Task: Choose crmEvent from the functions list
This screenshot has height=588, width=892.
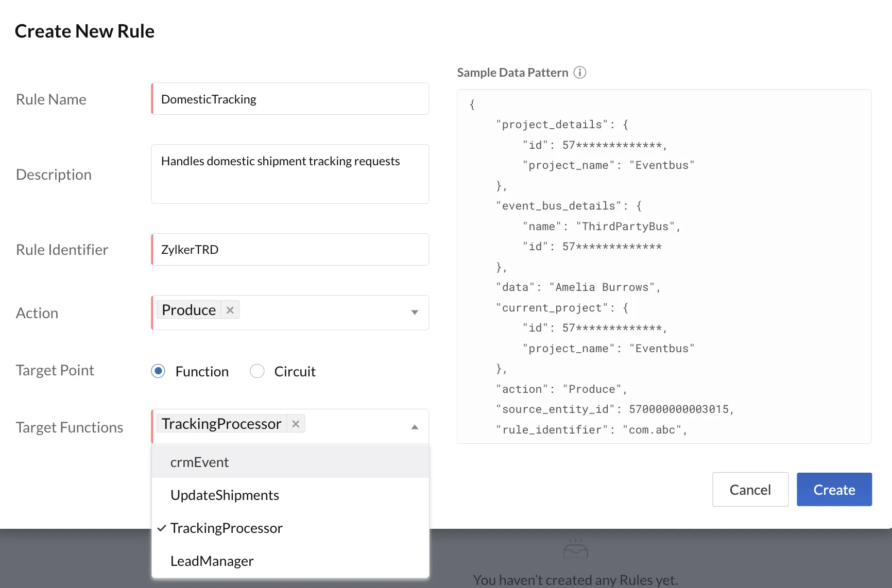Action: (x=290, y=462)
